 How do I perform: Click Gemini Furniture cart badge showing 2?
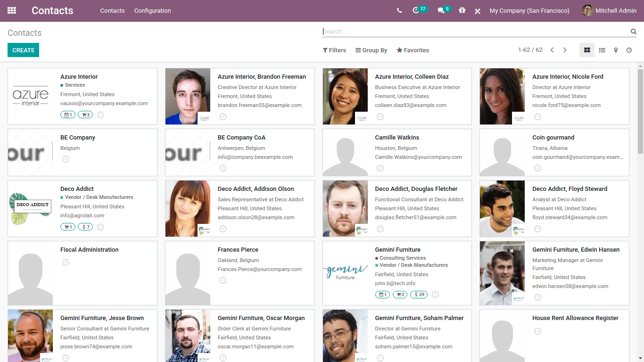(400, 295)
